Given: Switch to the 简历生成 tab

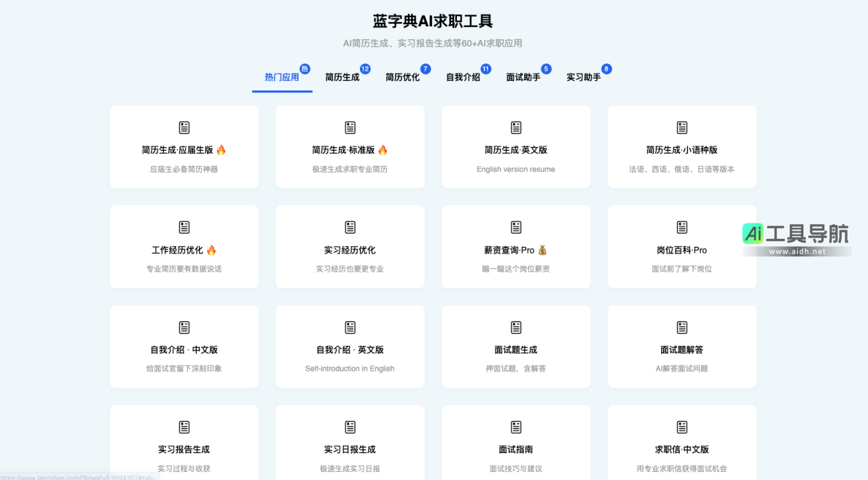Looking at the screenshot, I should click(340, 76).
